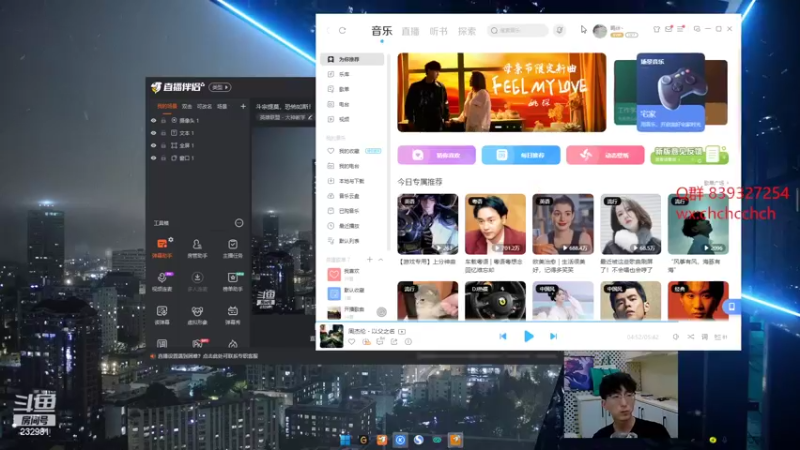Click the gear on 弹幕助手 tool
800x450 pixels.
click(171, 239)
